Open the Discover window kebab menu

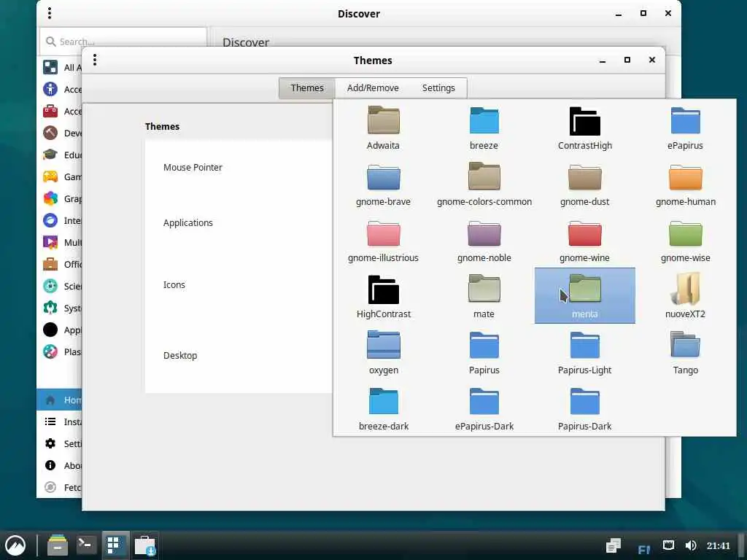[50, 13]
